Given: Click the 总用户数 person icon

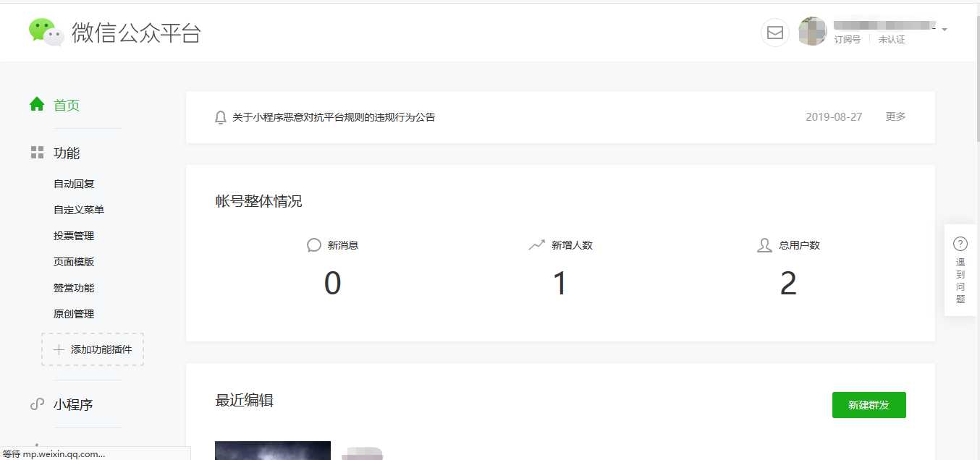Looking at the screenshot, I should coord(764,245).
